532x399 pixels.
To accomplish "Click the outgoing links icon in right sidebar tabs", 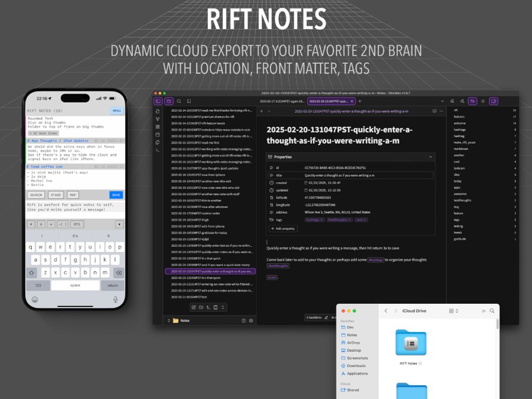I will pyautogui.click(x=462, y=101).
